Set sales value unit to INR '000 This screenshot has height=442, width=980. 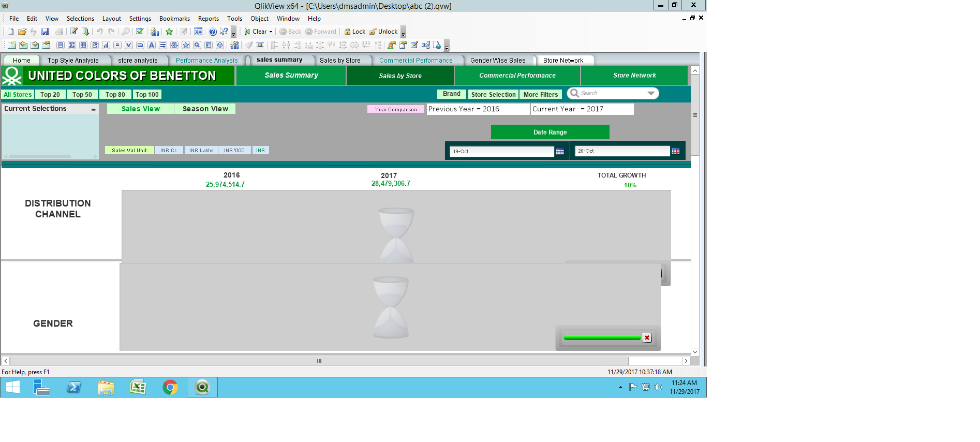pyautogui.click(x=234, y=151)
